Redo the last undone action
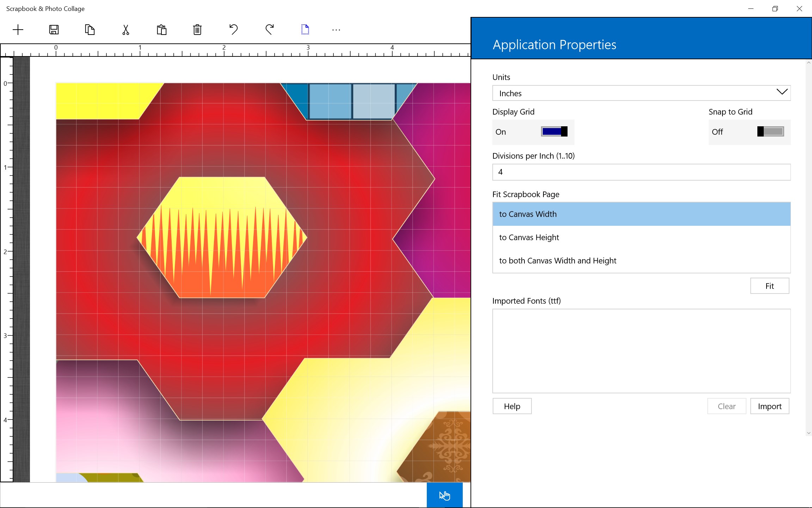 [x=269, y=30]
